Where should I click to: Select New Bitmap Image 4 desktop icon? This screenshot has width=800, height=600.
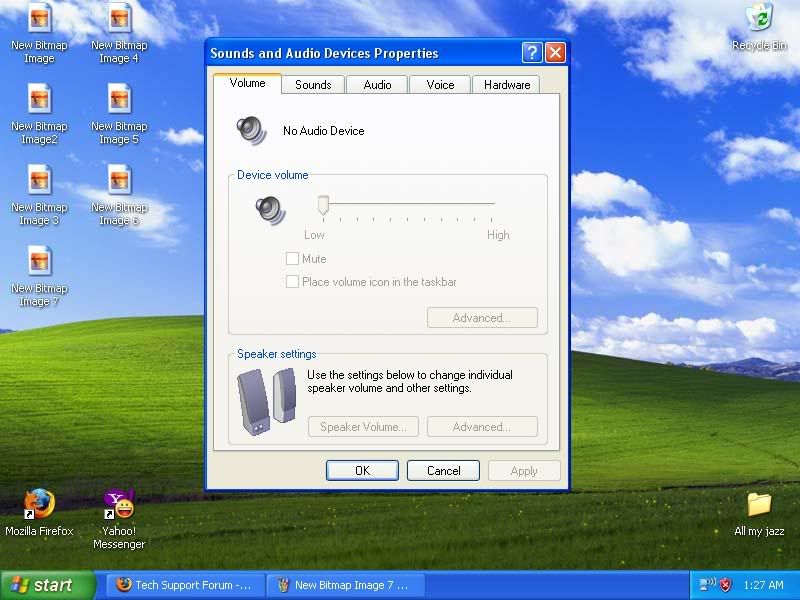click(119, 33)
